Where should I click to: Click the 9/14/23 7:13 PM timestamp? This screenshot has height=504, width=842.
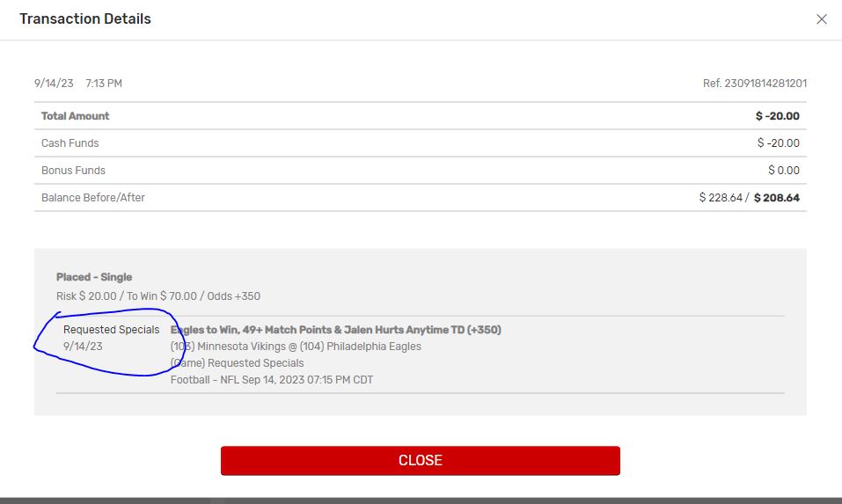click(77, 84)
